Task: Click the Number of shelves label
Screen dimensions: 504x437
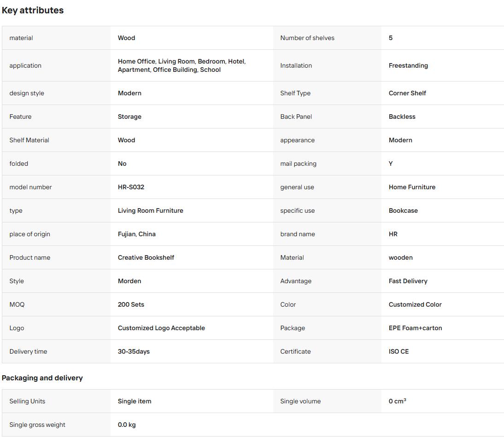Action: pos(307,38)
